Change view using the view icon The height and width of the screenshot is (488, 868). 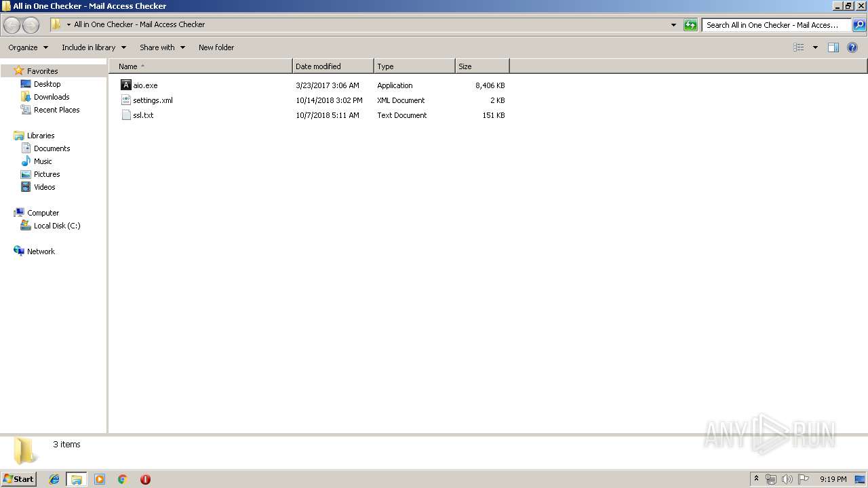coord(799,47)
